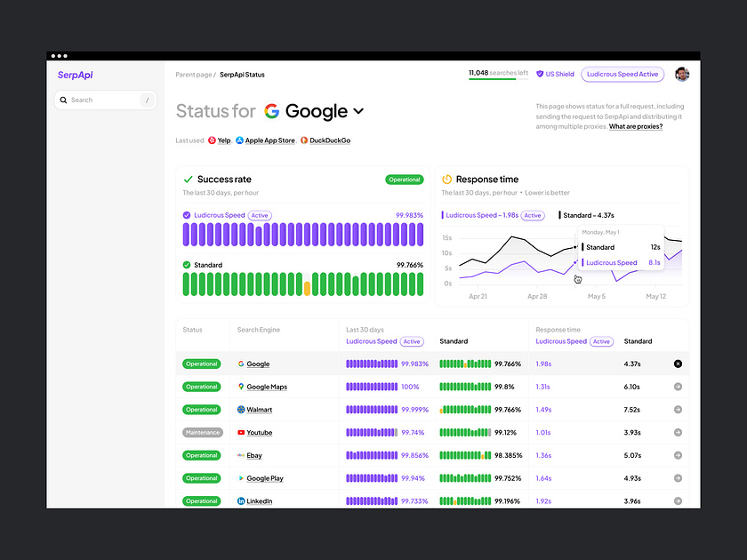Open the Google Maps link
This screenshot has height=560, width=747.
tap(267, 387)
